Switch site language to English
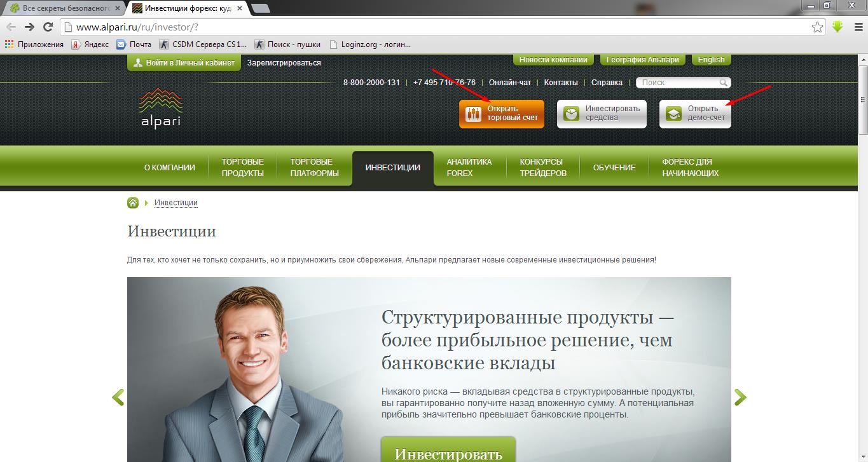The width and height of the screenshot is (868, 462). pyautogui.click(x=711, y=60)
